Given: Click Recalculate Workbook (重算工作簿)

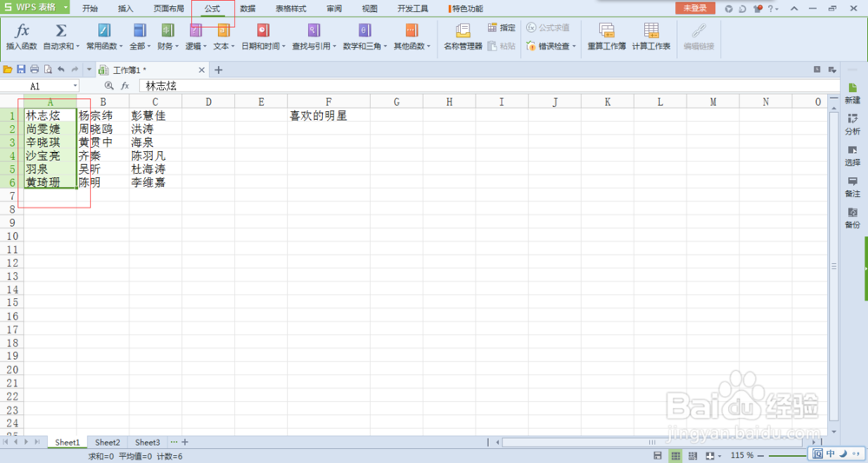Looking at the screenshot, I should click(x=607, y=36).
